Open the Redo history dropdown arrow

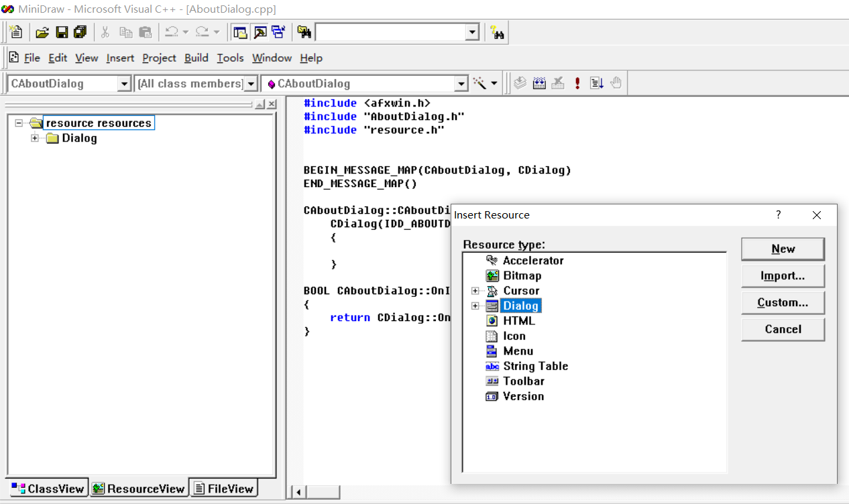pyautogui.click(x=217, y=32)
